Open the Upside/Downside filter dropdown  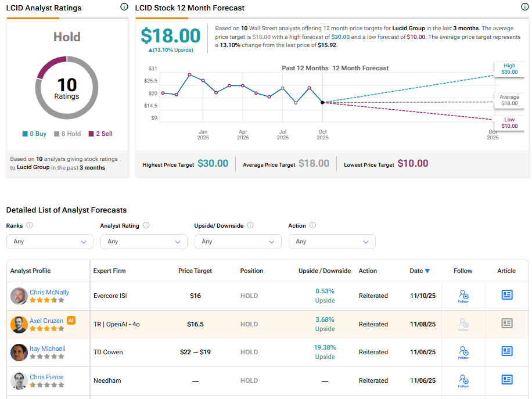tap(238, 242)
